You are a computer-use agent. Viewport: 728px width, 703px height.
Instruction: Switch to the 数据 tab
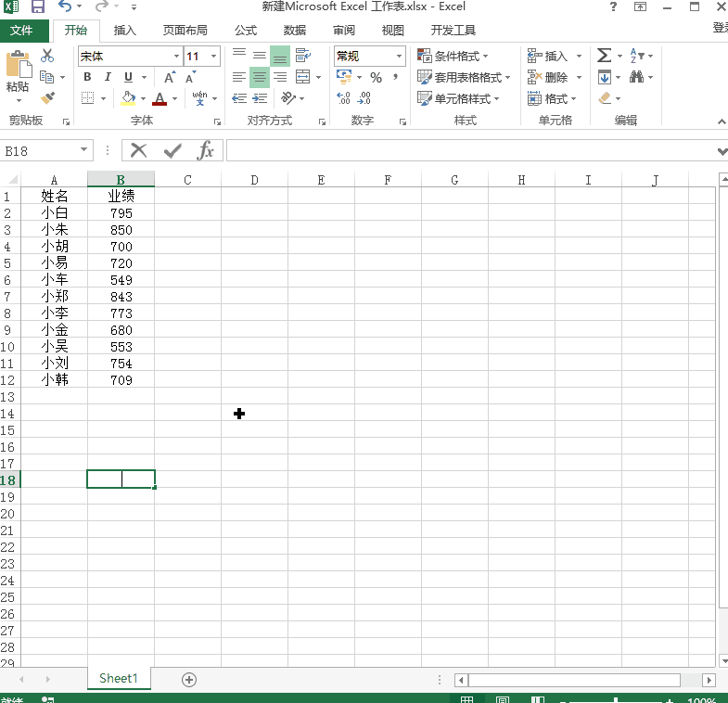point(295,31)
